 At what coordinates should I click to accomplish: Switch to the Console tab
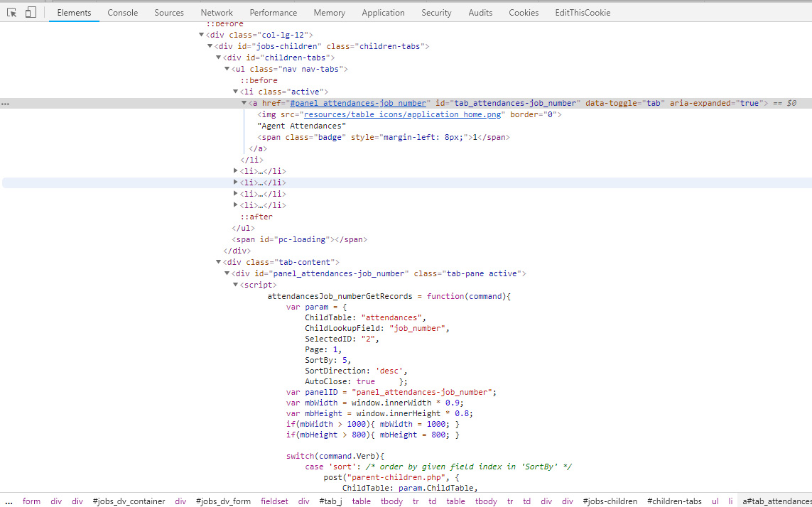[x=123, y=13]
